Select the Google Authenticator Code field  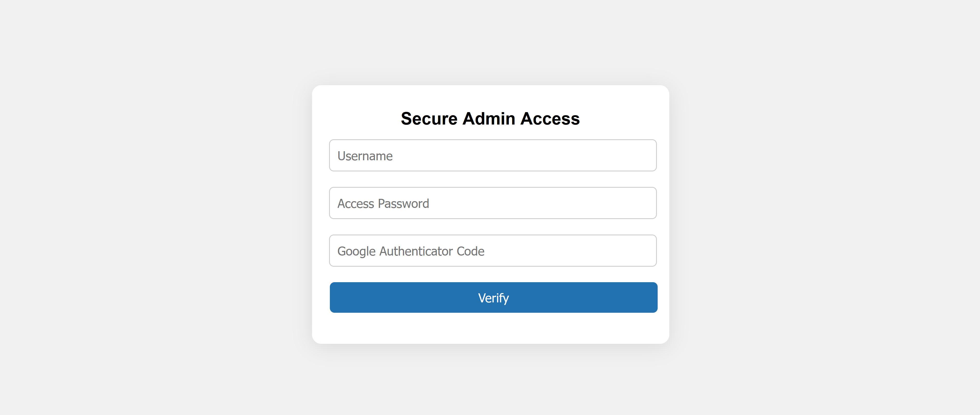pos(493,251)
